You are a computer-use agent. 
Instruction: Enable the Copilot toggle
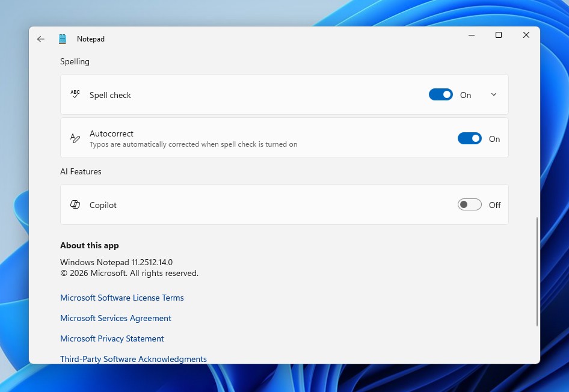[x=469, y=204]
